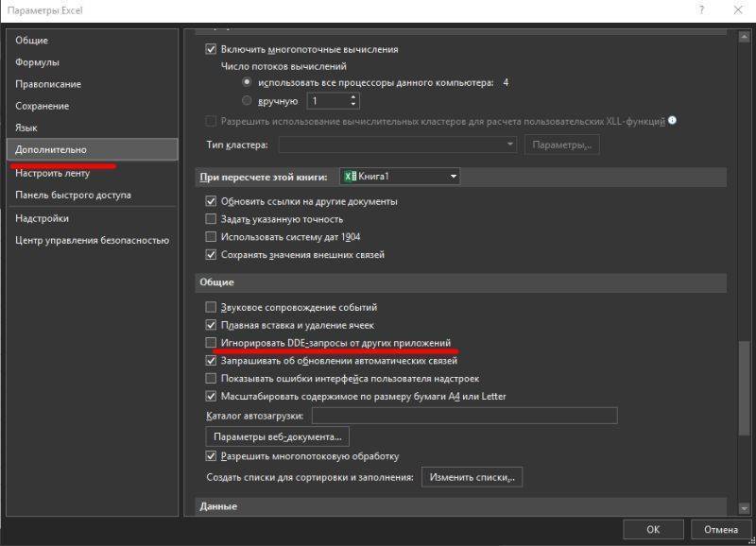Select the вручную radio option

[x=247, y=101]
